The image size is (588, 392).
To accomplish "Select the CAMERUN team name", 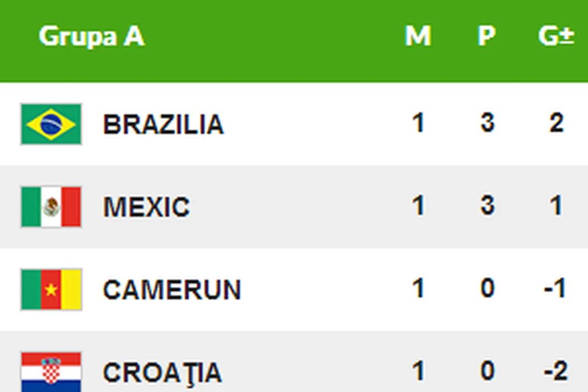I will click(171, 290).
